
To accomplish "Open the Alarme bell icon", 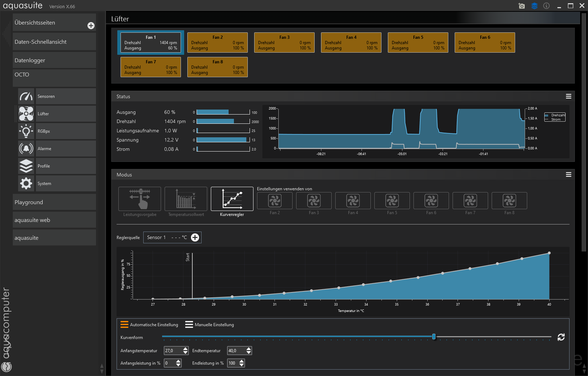I will [26, 149].
